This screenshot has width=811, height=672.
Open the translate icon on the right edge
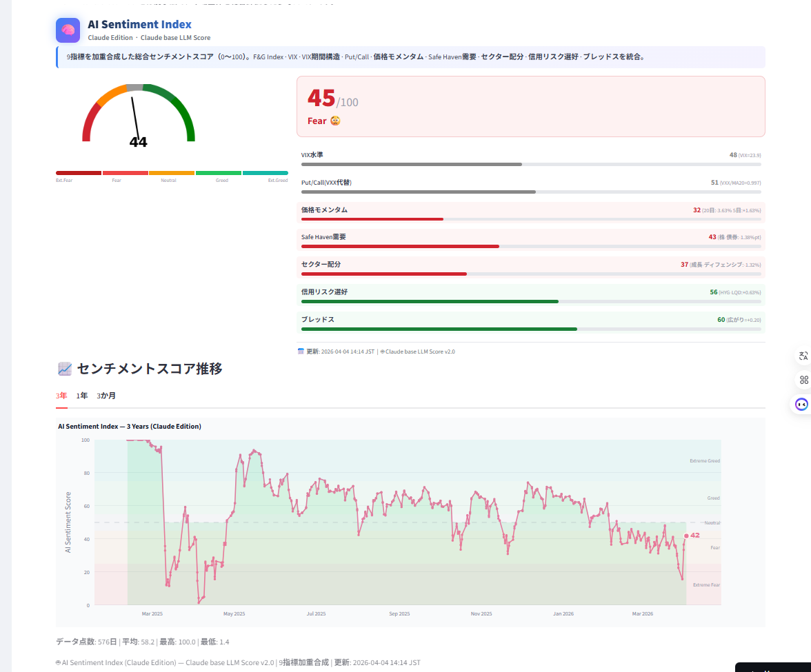point(803,356)
